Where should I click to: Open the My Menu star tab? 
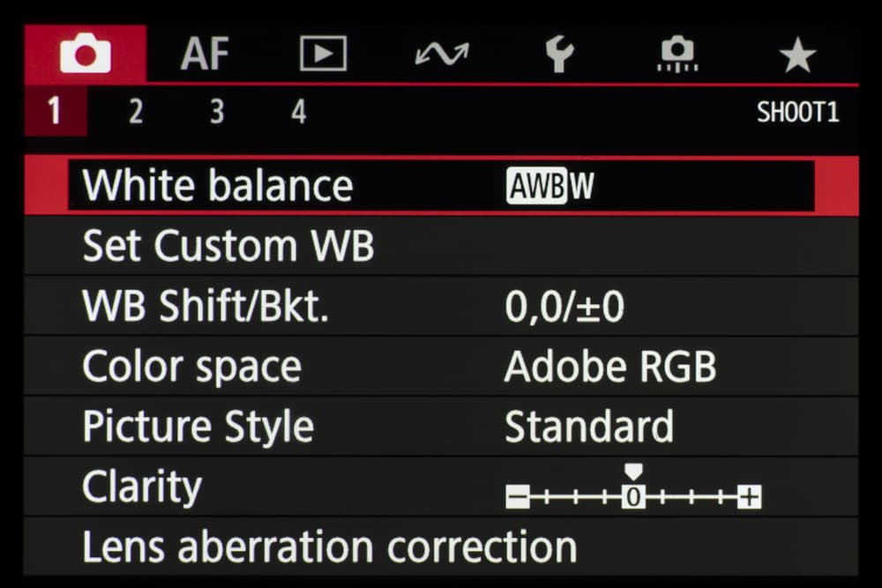797,55
